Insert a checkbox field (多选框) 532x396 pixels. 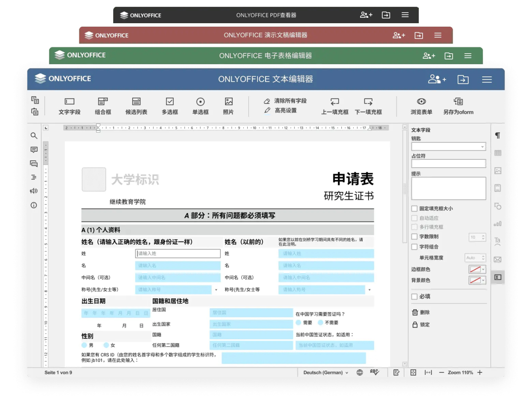tap(169, 106)
